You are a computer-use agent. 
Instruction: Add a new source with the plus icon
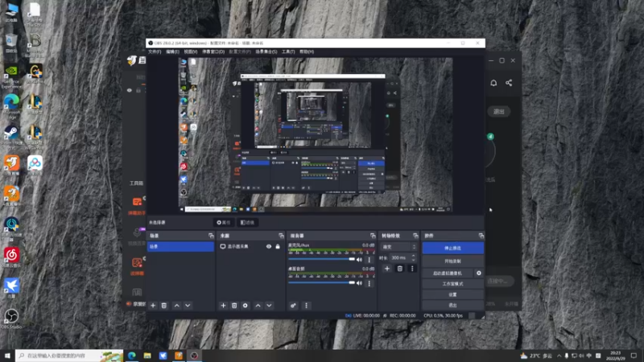coord(223,306)
